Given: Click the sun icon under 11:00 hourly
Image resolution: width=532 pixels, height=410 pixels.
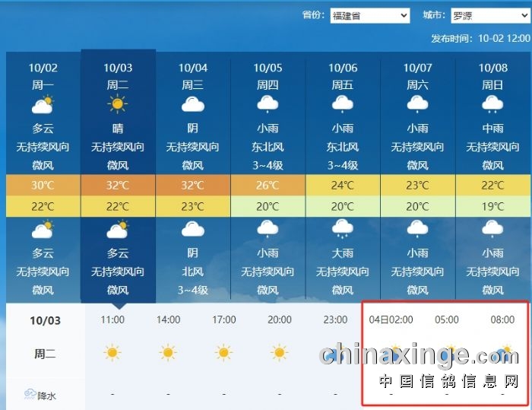Looking at the screenshot, I should [112, 352].
